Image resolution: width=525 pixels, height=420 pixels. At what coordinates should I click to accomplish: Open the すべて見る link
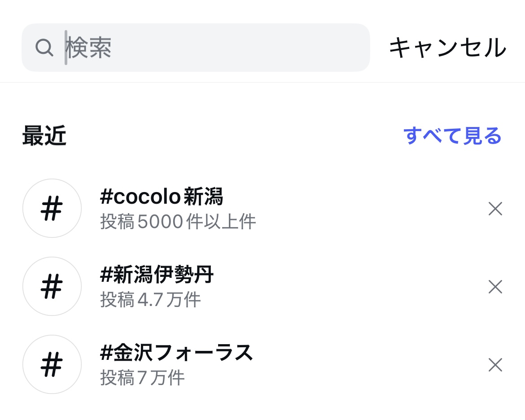[x=452, y=136]
